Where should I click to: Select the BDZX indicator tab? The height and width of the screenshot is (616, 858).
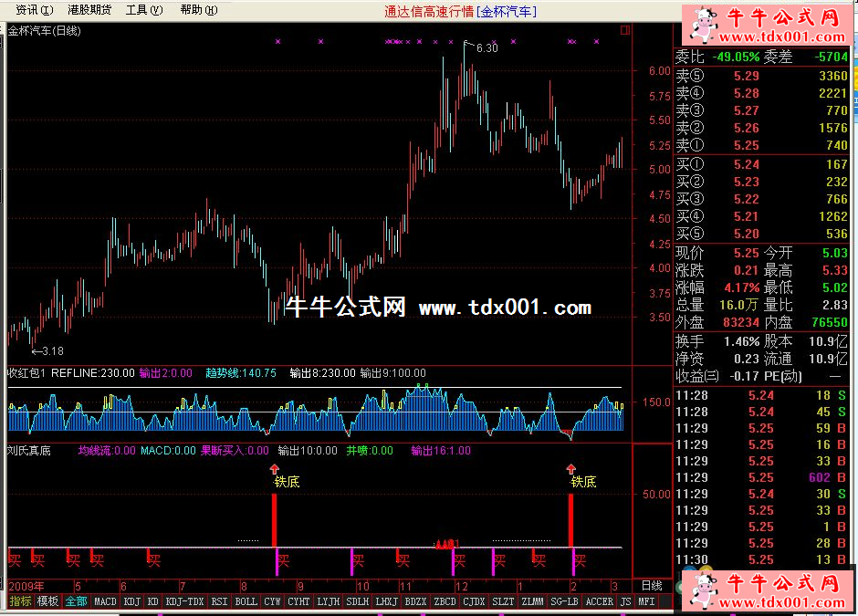point(415,601)
